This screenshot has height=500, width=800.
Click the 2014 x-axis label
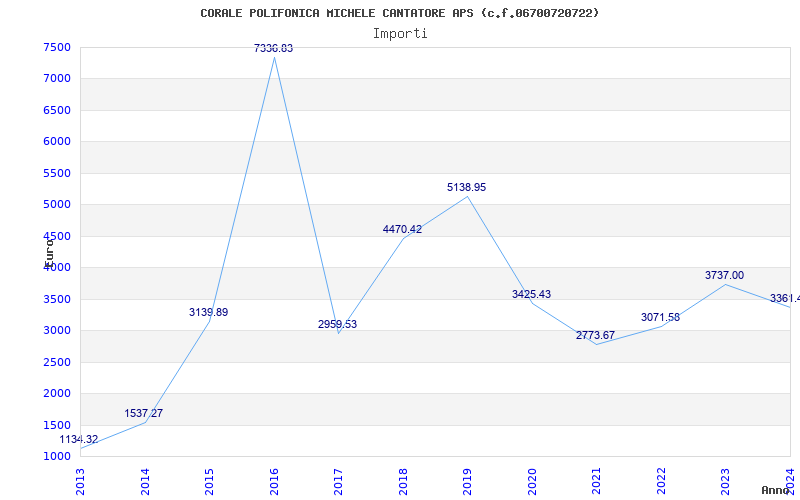(x=145, y=482)
